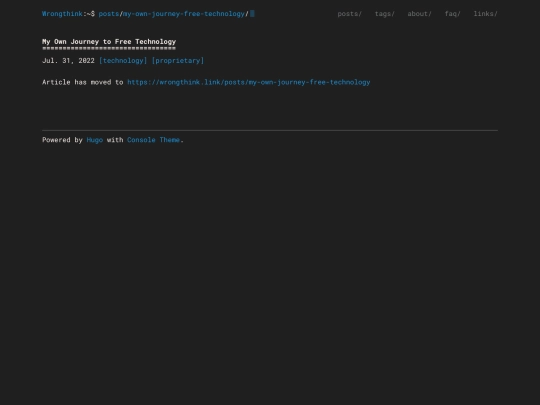Image resolution: width=540 pixels, height=405 pixels.
Task: Open my-own-journey-free-technology breadcrumb link
Action: pos(184,14)
